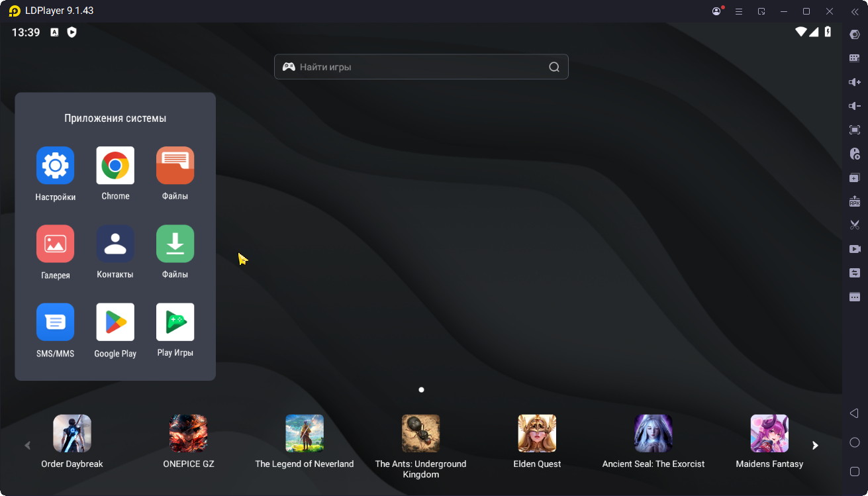This screenshot has height=496, width=868.
Task: Tap the Android home circle button
Action: click(855, 442)
